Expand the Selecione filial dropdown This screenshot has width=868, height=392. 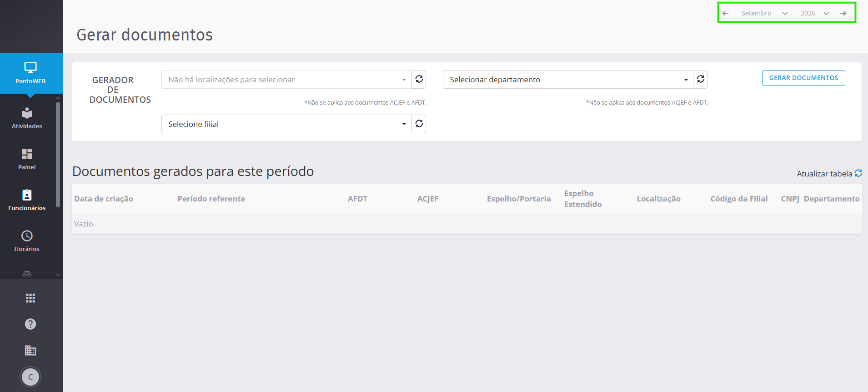pos(286,124)
